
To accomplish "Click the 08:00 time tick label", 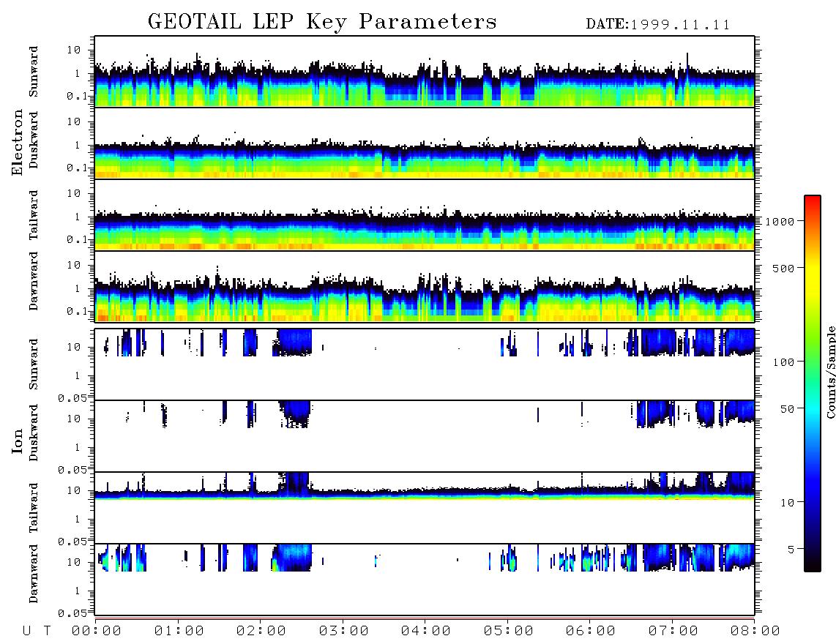I will click(x=755, y=632).
